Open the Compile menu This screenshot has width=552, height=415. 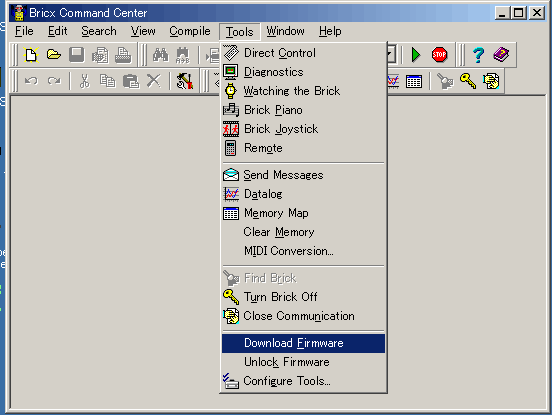[190, 31]
